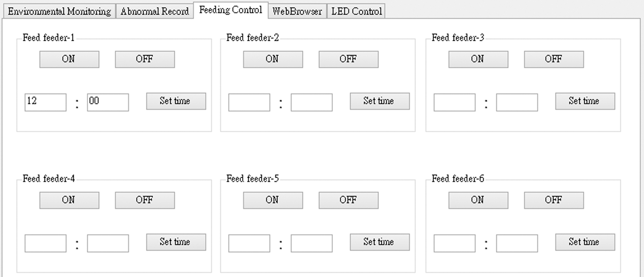Image resolution: width=644 pixels, height=277 pixels.
Task: Switch to the LED Control tab
Action: click(x=356, y=12)
